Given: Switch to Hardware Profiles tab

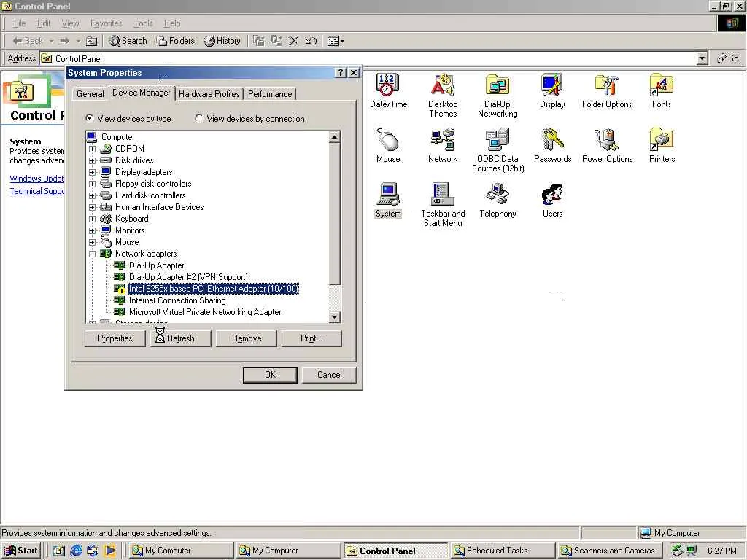Looking at the screenshot, I should pyautogui.click(x=209, y=94).
